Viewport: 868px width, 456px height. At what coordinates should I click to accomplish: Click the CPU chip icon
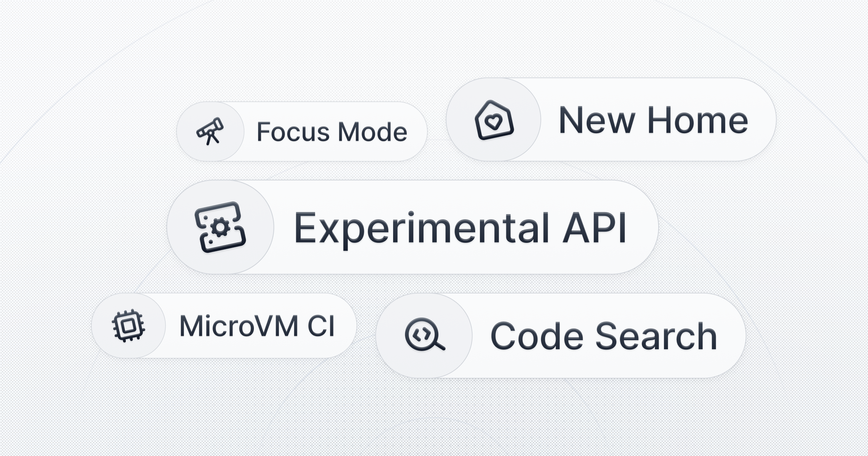(128, 325)
